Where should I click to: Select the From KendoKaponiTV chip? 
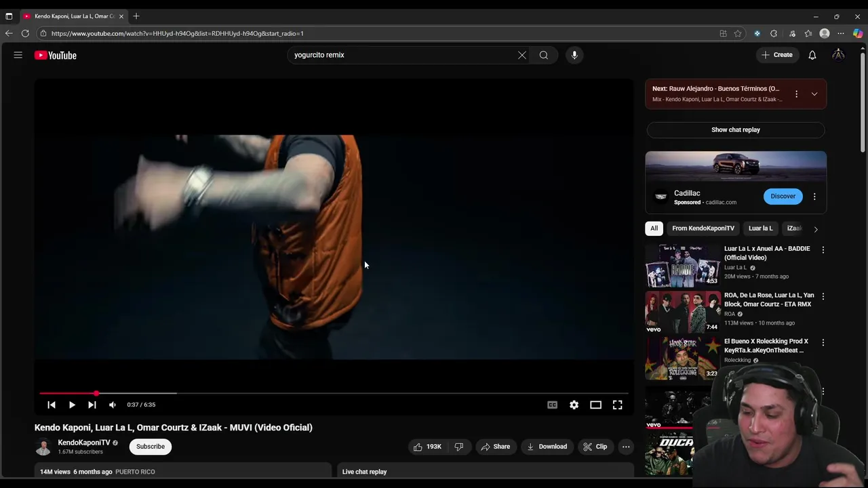click(x=703, y=228)
